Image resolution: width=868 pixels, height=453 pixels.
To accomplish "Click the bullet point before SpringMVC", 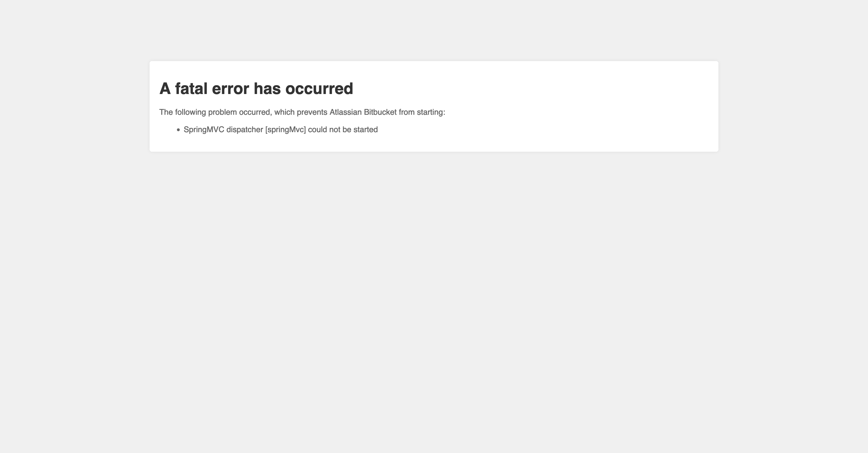I will 178,130.
